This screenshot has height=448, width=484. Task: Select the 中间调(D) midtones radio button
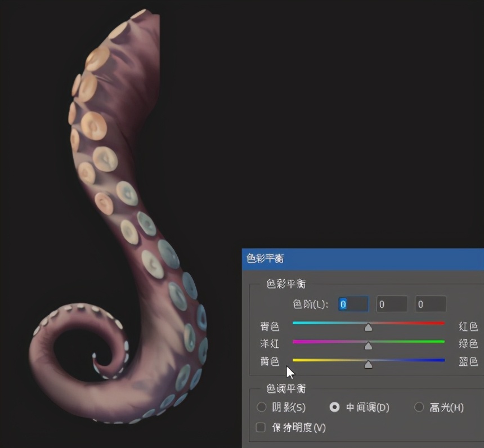coord(335,407)
